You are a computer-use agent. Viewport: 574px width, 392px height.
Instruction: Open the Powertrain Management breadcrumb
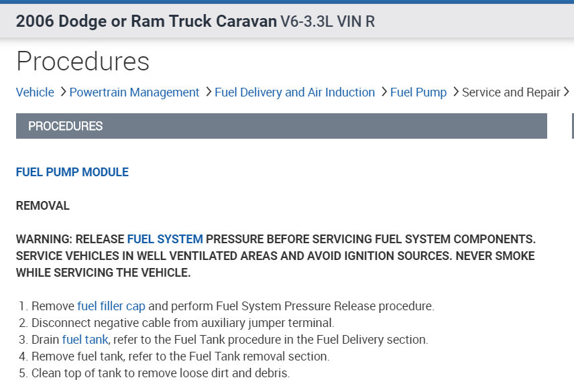[x=134, y=92]
